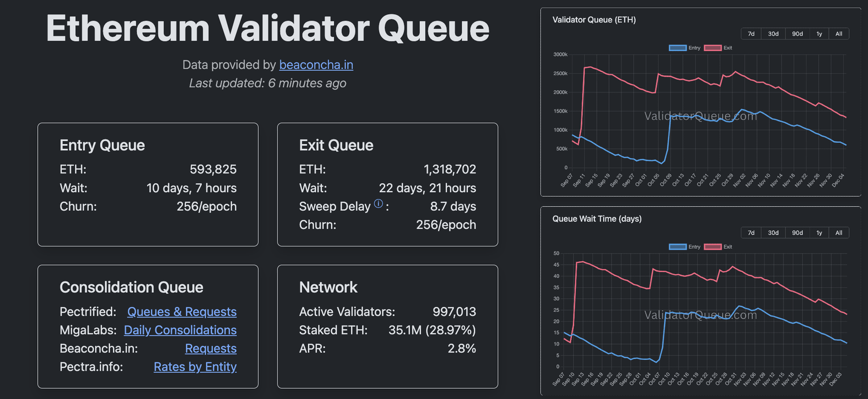Image resolution: width=868 pixels, height=399 pixels.
Task: Select the 1y range on Queue Wait Time chart
Action: [x=818, y=232]
